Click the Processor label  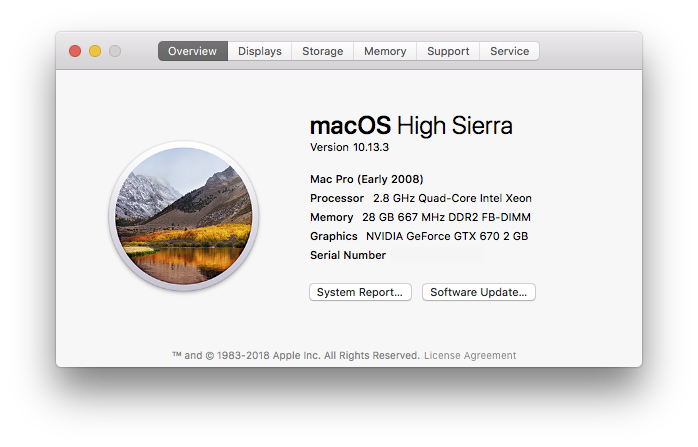(337, 198)
